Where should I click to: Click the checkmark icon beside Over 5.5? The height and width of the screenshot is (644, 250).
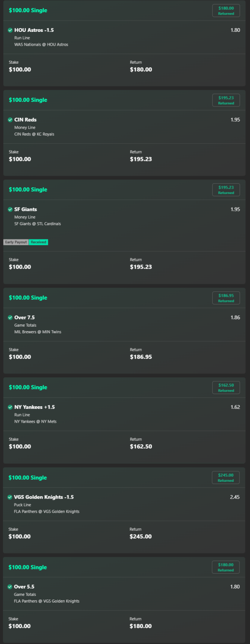[x=9, y=587]
